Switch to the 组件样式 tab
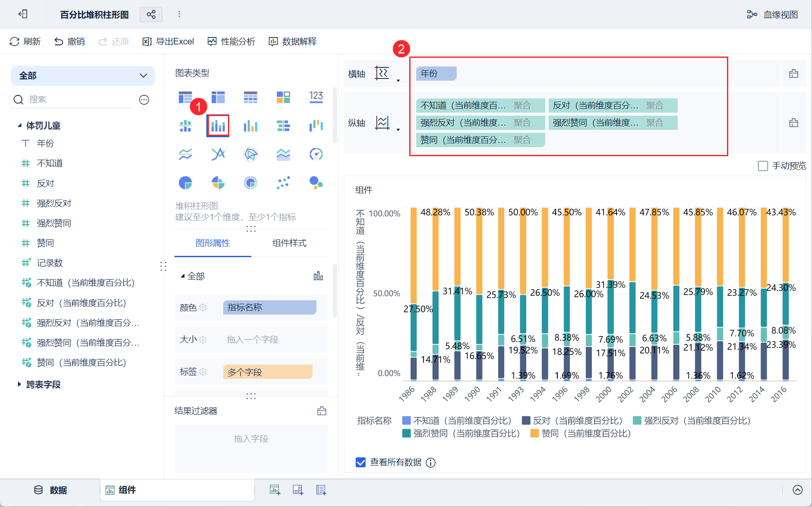812x507 pixels. [289, 243]
